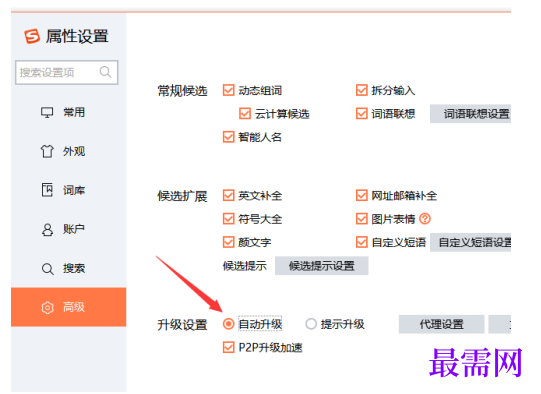The image size is (541, 394).
Task: Uncheck the 动态组词 checkbox
Action: click(x=228, y=90)
